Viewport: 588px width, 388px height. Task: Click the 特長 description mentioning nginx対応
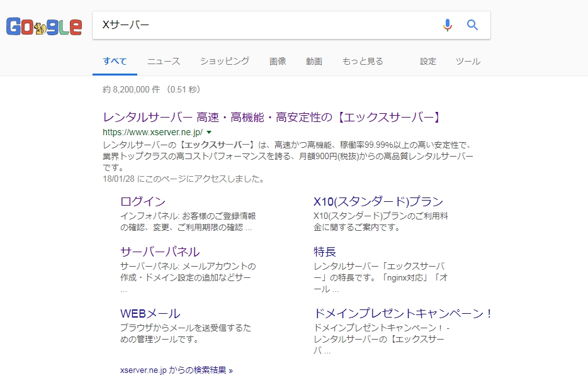(381, 277)
